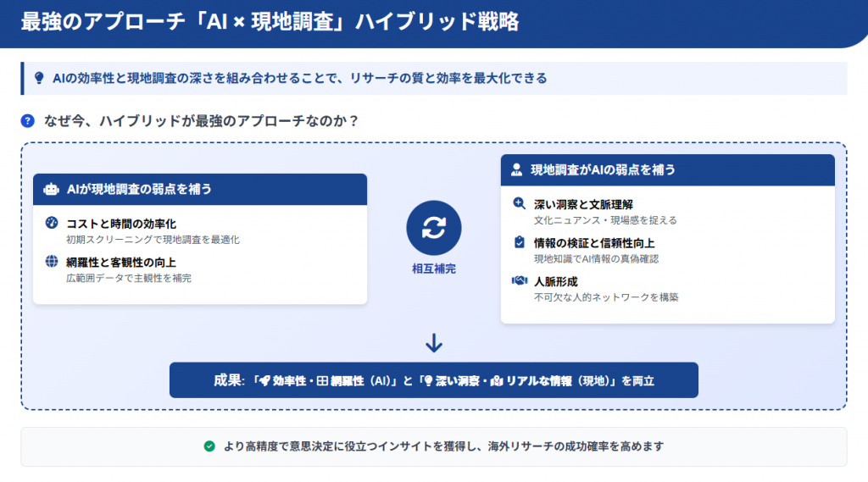Click the magnifier icon beside 深い洞察と文脈理解
This screenshot has width=868, height=482.
click(x=520, y=203)
